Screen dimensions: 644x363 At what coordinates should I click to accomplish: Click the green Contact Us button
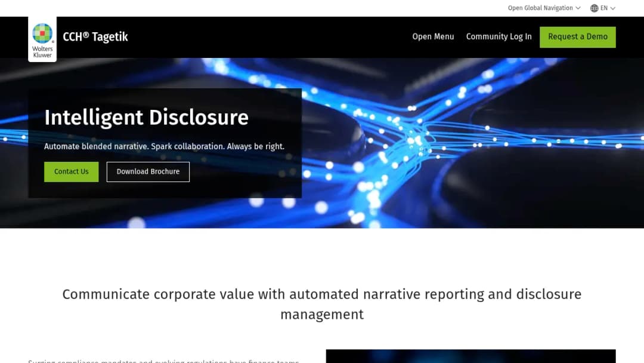[x=72, y=172]
